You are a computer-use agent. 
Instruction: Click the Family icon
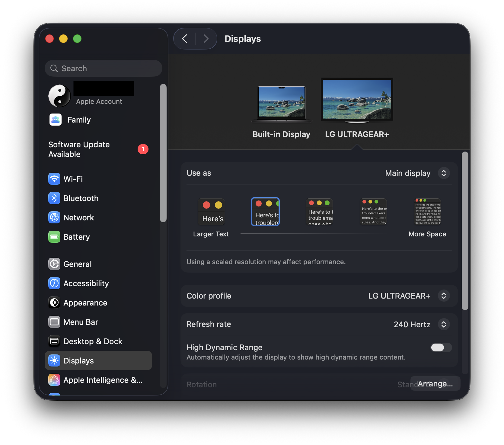(x=56, y=120)
